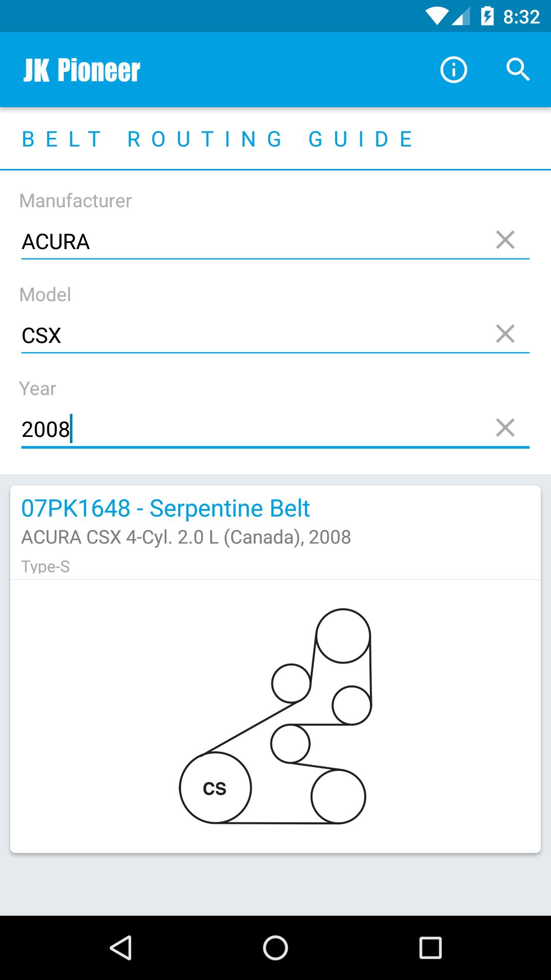Viewport: 551px width, 980px height.
Task: Tap the CS crankshaft pulley in diagram
Action: pos(215,788)
